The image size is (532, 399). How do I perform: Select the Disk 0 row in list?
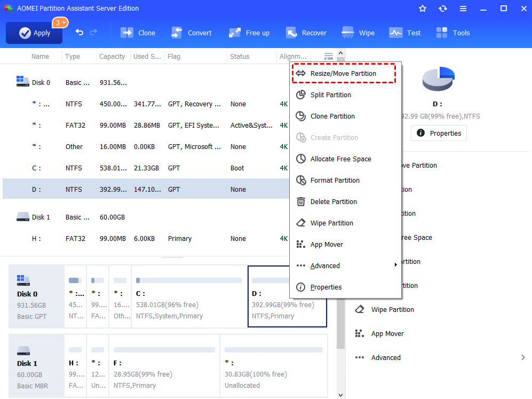(x=146, y=82)
